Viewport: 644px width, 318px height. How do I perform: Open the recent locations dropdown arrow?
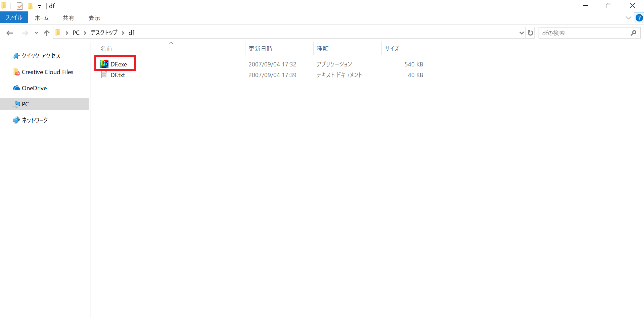[x=36, y=33]
